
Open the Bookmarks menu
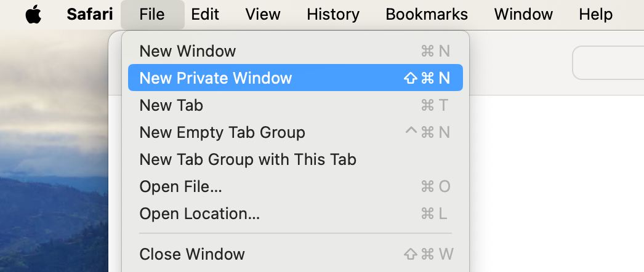pos(427,15)
